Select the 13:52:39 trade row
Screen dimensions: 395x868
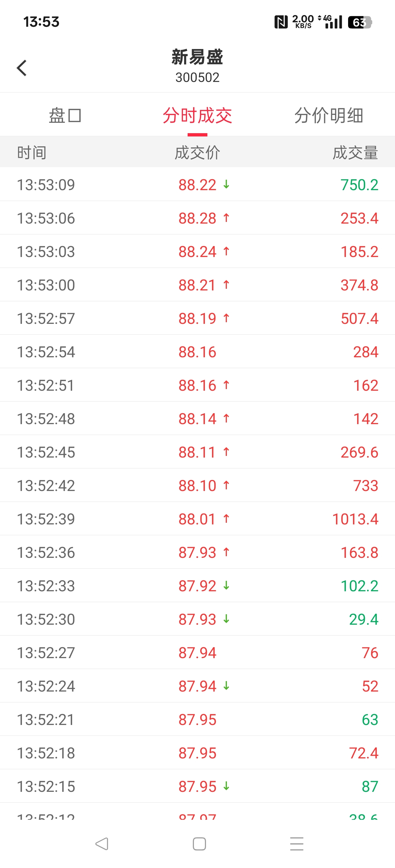(197, 519)
